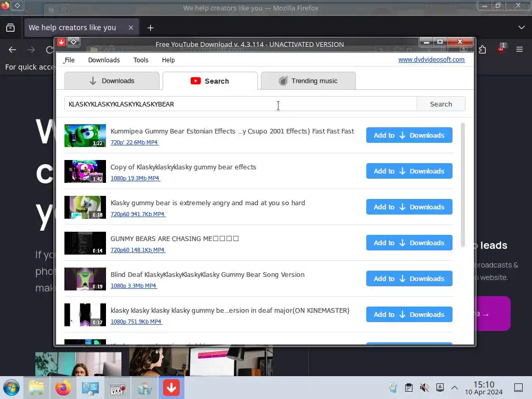Screen dimensions: 532x399
Task: Choose 1080p 3.3Mb MP4 format link
Action: (134, 286)
